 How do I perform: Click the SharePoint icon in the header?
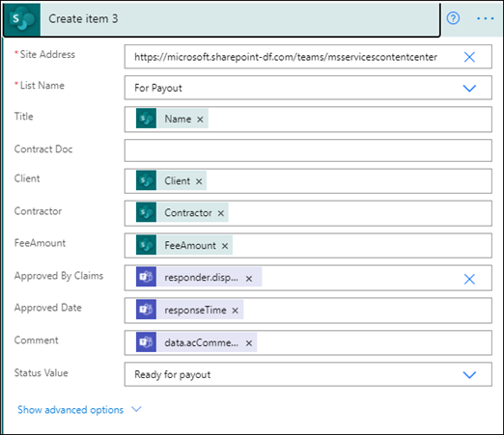click(22, 19)
